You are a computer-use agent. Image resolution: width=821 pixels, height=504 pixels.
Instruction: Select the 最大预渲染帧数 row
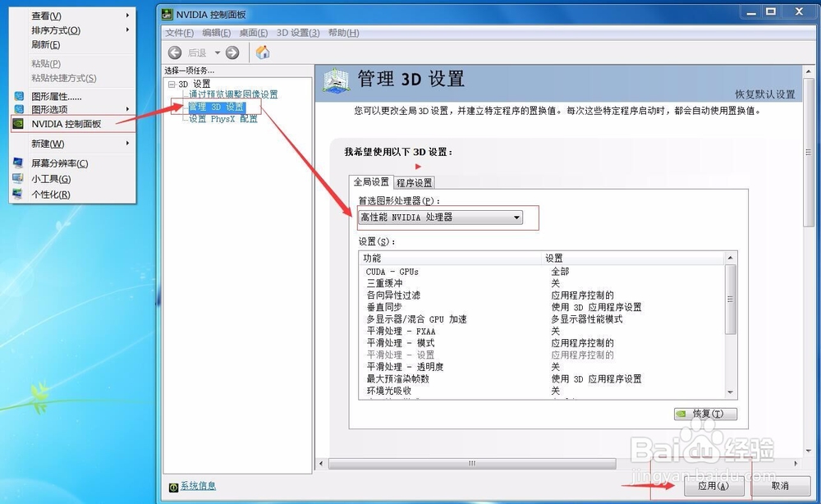(x=543, y=379)
